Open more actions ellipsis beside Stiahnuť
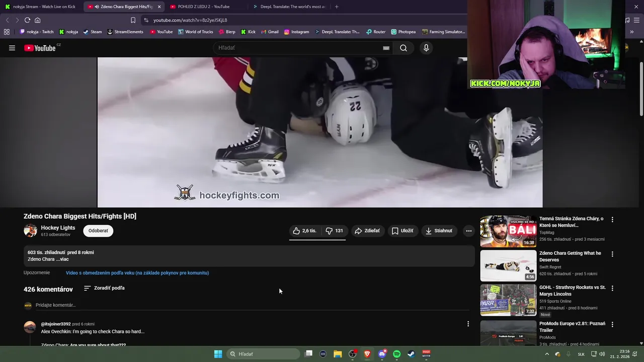Viewport: 644px width, 362px height. tap(468, 231)
